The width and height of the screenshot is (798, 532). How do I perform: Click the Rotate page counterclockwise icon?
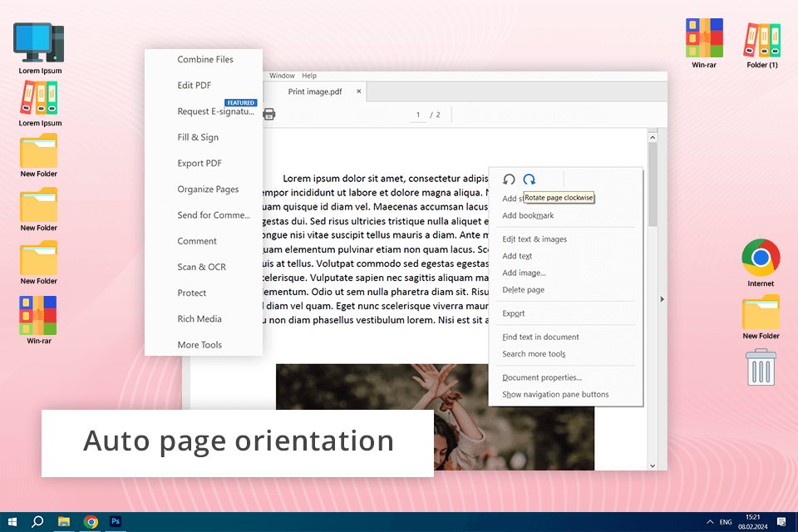tap(509, 180)
